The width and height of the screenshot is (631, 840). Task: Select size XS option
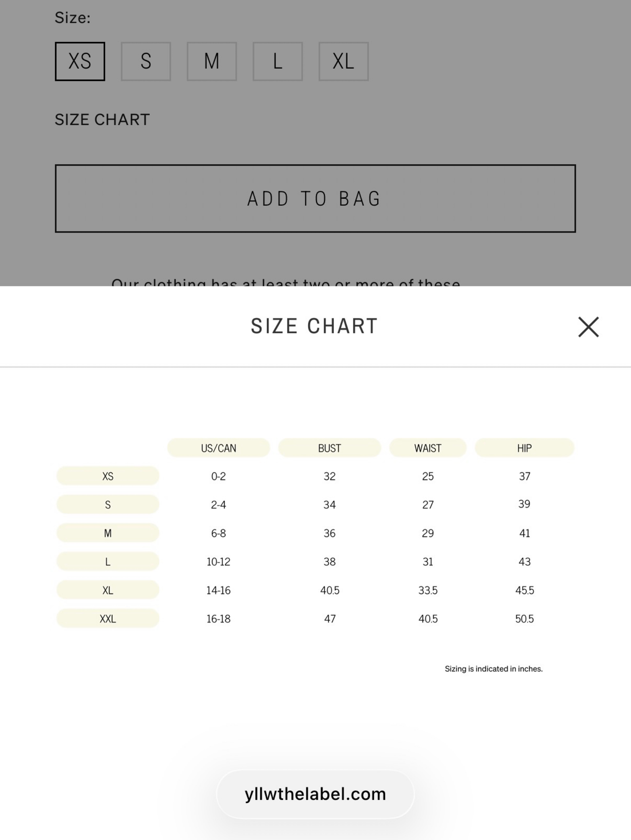coord(80,61)
